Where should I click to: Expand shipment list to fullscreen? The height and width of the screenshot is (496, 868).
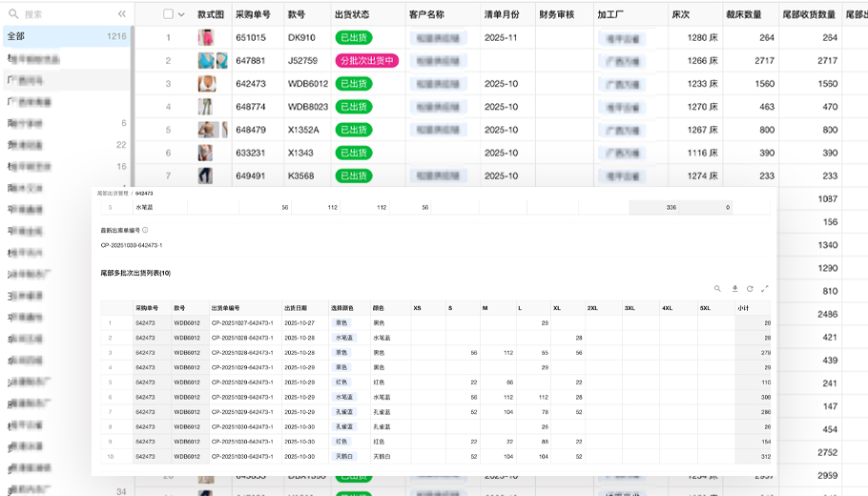click(x=765, y=288)
